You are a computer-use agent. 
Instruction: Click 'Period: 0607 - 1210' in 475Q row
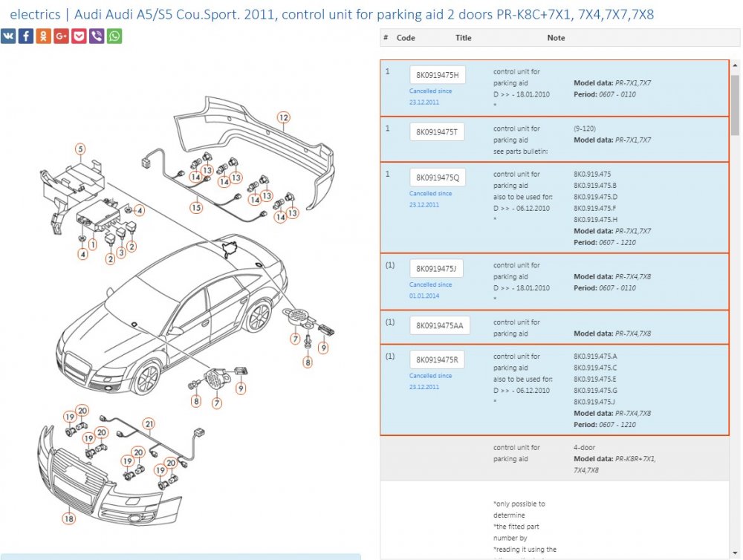605,242
